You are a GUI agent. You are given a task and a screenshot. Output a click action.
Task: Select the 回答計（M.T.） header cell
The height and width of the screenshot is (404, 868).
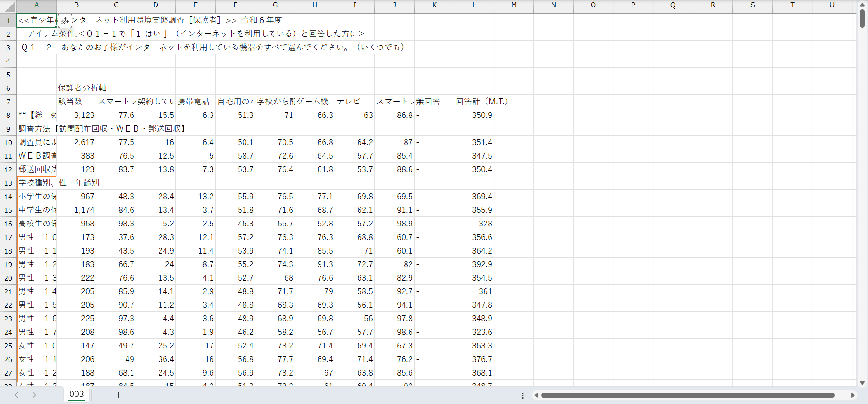point(474,102)
